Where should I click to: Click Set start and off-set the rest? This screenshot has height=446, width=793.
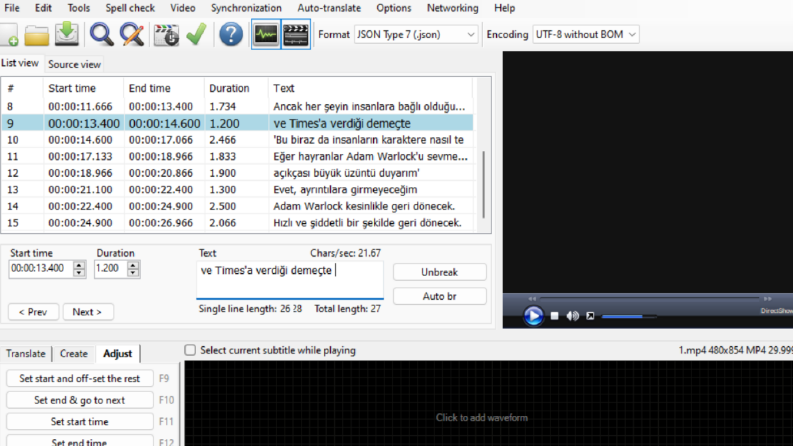pyautogui.click(x=80, y=378)
